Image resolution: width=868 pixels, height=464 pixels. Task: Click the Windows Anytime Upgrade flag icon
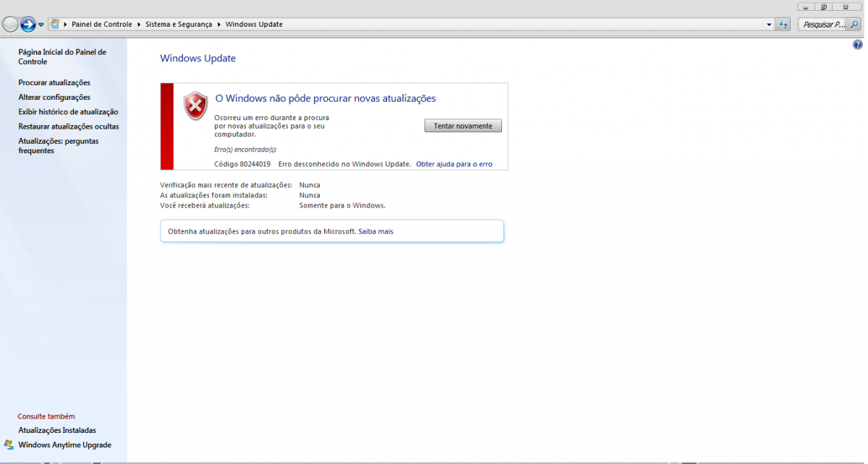tap(9, 445)
